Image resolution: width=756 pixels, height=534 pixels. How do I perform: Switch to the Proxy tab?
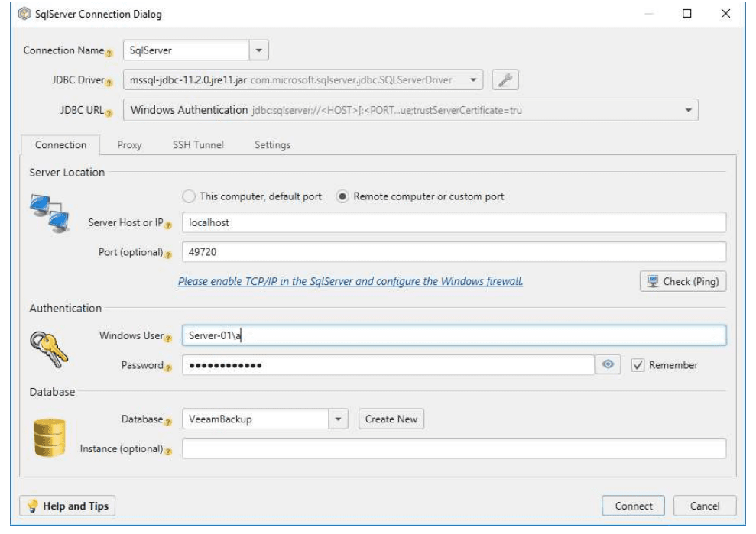point(129,144)
